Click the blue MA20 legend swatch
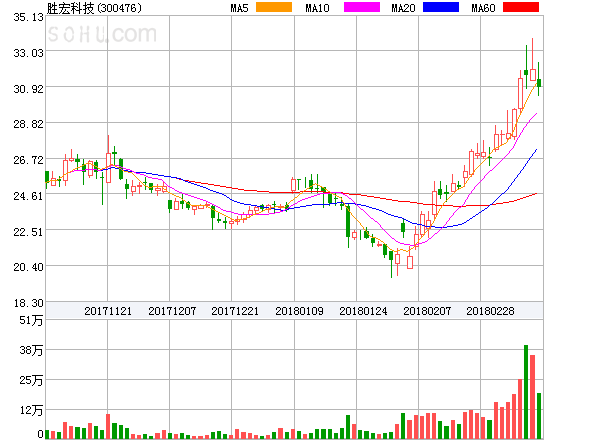The height and width of the screenshot is (440, 600). click(x=441, y=7)
